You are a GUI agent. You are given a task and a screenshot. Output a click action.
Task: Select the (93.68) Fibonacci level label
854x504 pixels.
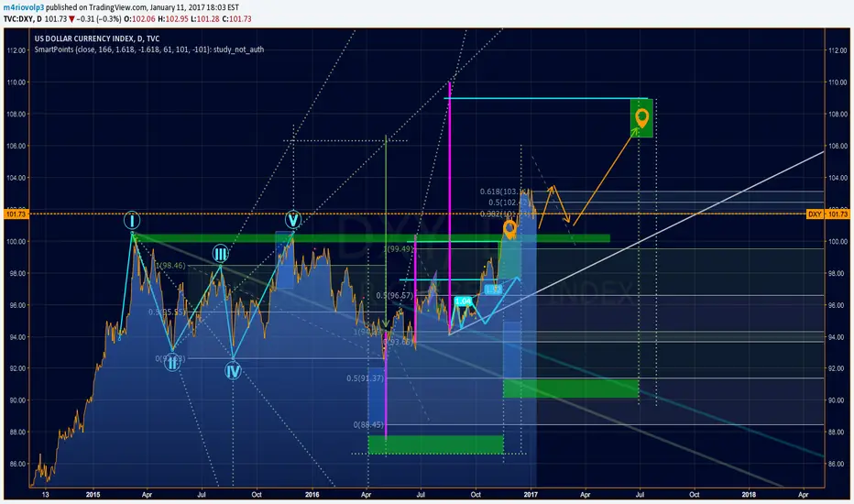click(398, 342)
